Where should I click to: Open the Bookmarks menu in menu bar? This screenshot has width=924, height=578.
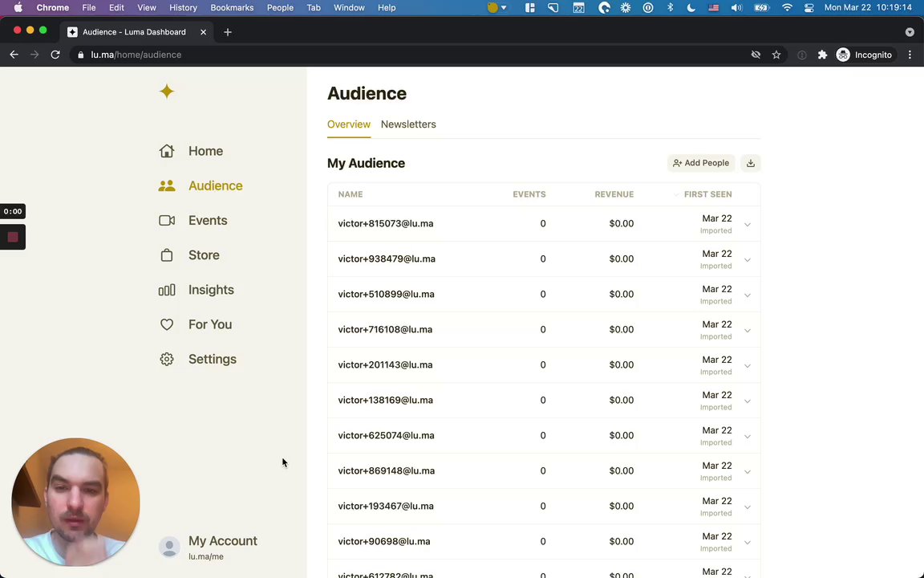(232, 7)
